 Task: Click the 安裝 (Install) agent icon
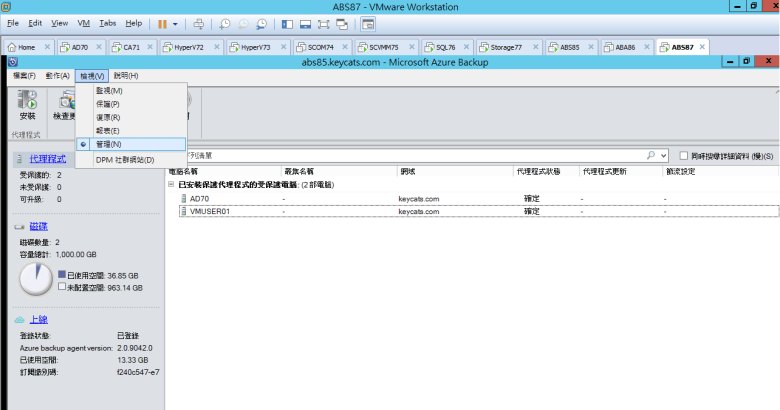click(x=27, y=104)
